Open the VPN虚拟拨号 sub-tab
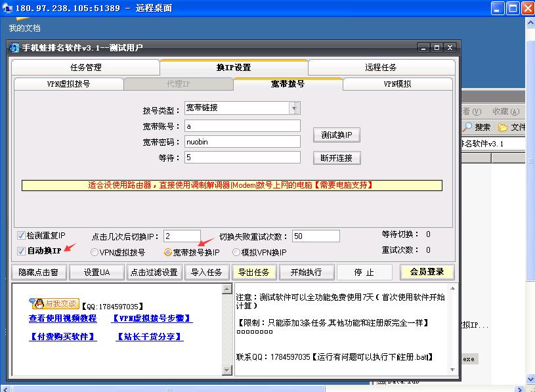Image resolution: width=535 pixels, height=392 pixels. [x=68, y=84]
